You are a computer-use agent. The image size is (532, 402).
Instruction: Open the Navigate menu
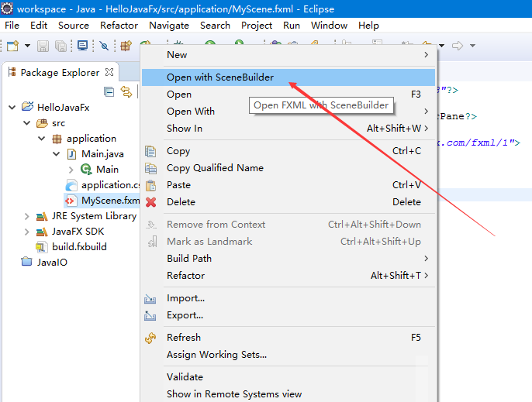(x=169, y=26)
